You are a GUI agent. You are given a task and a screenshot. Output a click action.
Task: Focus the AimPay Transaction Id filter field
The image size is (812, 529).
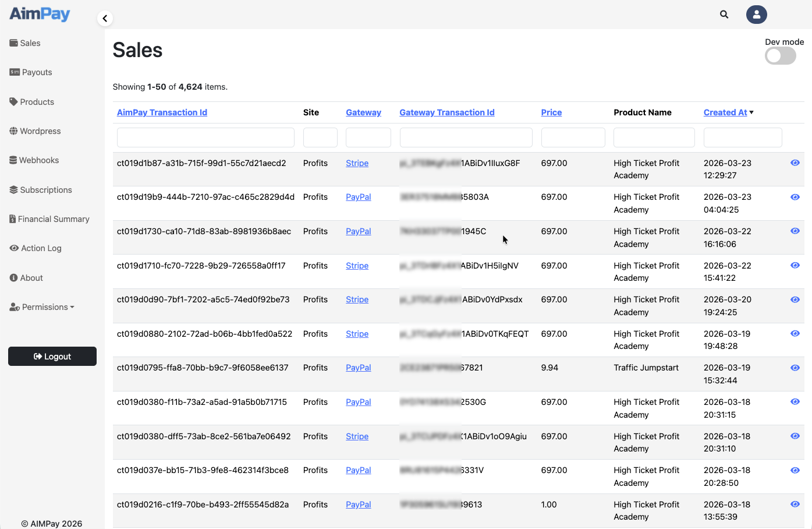click(205, 137)
